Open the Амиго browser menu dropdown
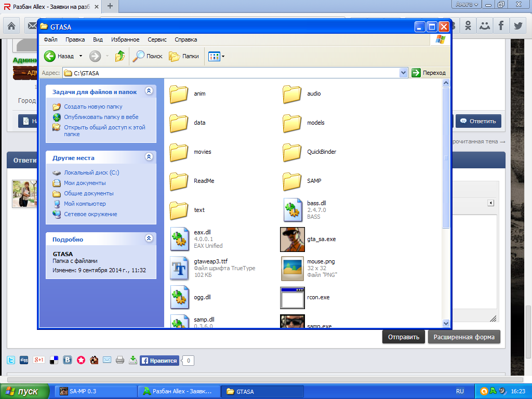This screenshot has width=532, height=399. point(467,4)
